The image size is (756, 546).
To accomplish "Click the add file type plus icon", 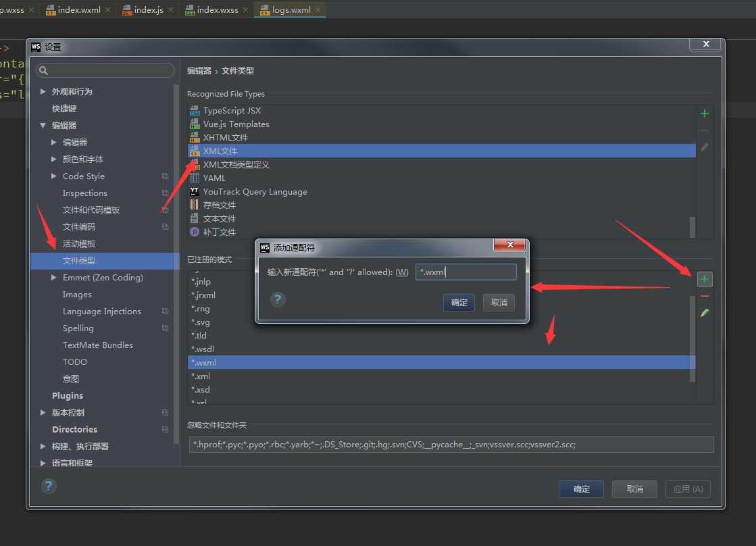I will (705, 114).
